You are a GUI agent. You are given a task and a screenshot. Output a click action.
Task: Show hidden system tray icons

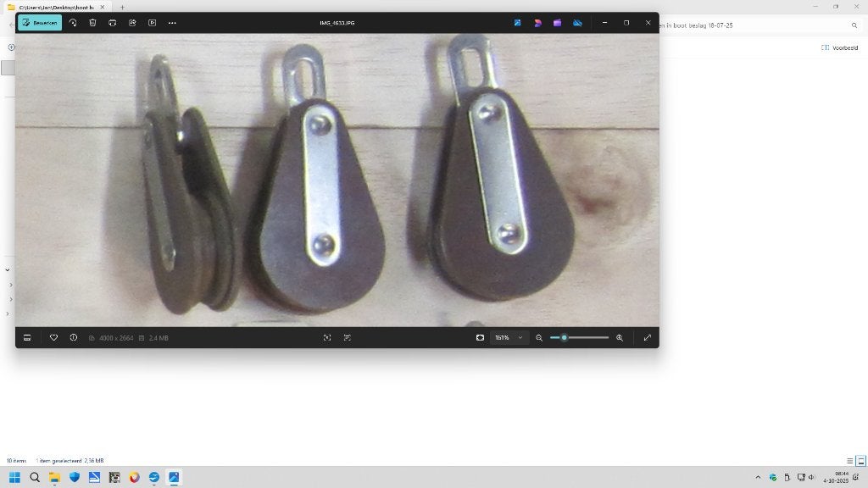click(x=758, y=477)
